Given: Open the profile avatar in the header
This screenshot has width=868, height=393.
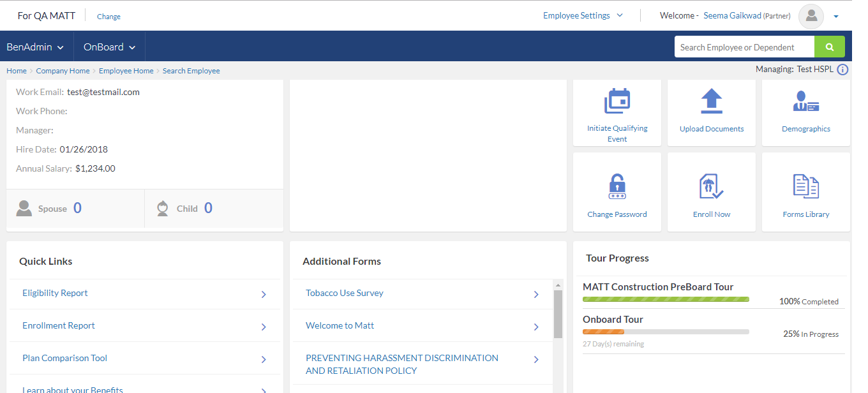Looking at the screenshot, I should [811, 16].
